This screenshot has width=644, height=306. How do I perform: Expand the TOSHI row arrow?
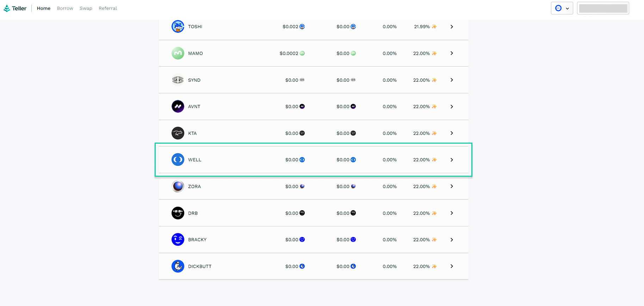[452, 27]
